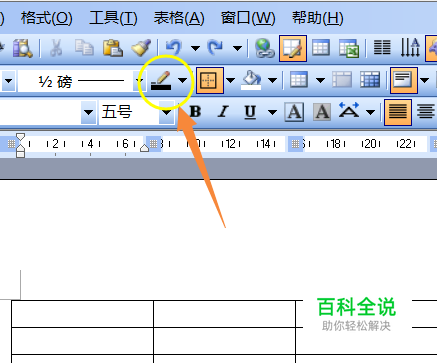The width and height of the screenshot is (437, 363).
Task: Toggle distributed alignment button
Action: click(x=426, y=112)
